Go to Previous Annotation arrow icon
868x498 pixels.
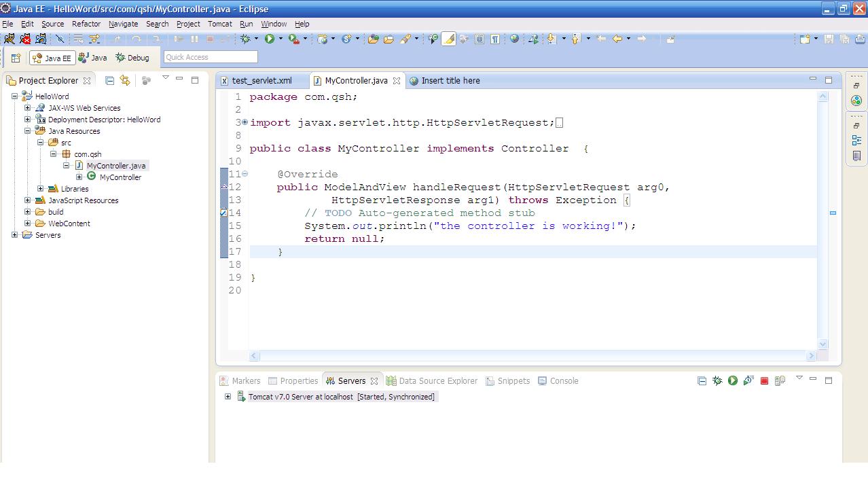(x=576, y=39)
